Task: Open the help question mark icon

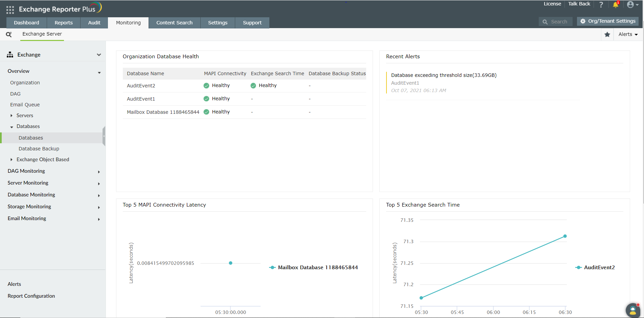Action: 601,5
